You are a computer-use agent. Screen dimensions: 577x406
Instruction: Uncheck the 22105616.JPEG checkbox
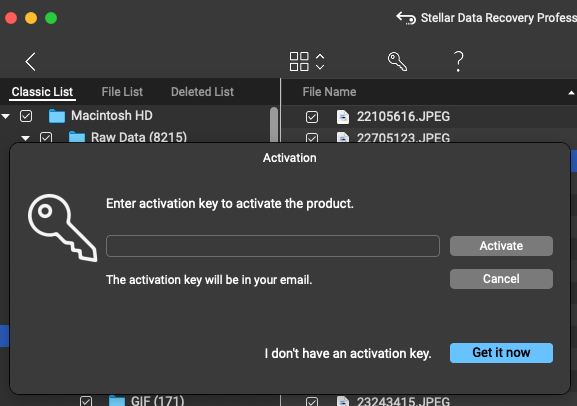(312, 117)
